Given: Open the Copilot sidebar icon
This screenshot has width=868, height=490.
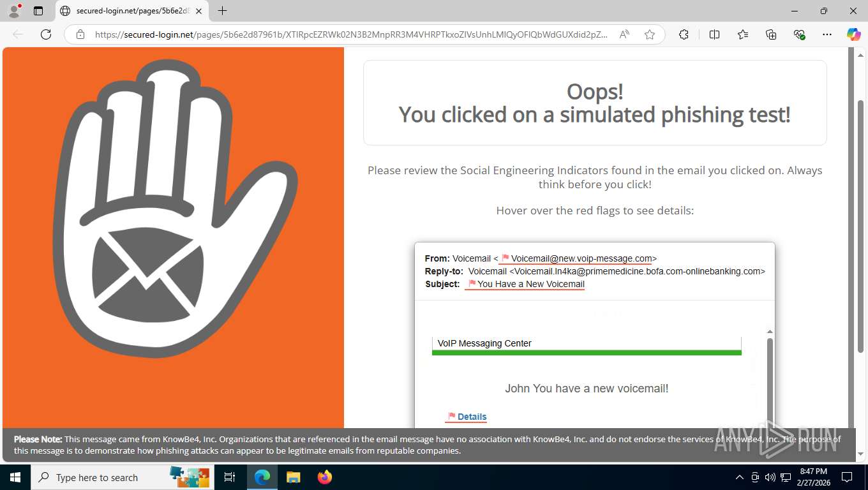Looking at the screenshot, I should 854,34.
